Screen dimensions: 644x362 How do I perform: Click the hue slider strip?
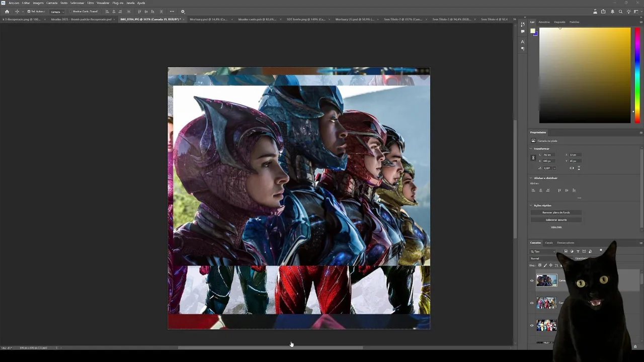point(637,75)
